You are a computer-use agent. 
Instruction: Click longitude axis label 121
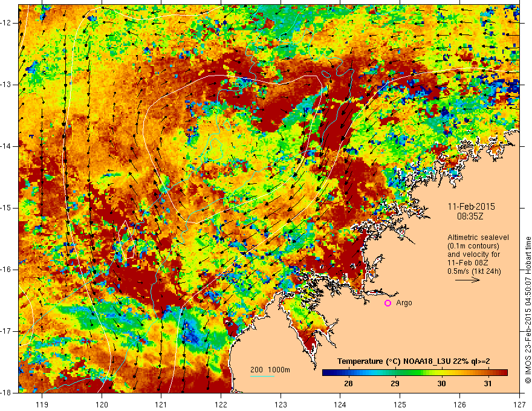pyautogui.click(x=161, y=404)
